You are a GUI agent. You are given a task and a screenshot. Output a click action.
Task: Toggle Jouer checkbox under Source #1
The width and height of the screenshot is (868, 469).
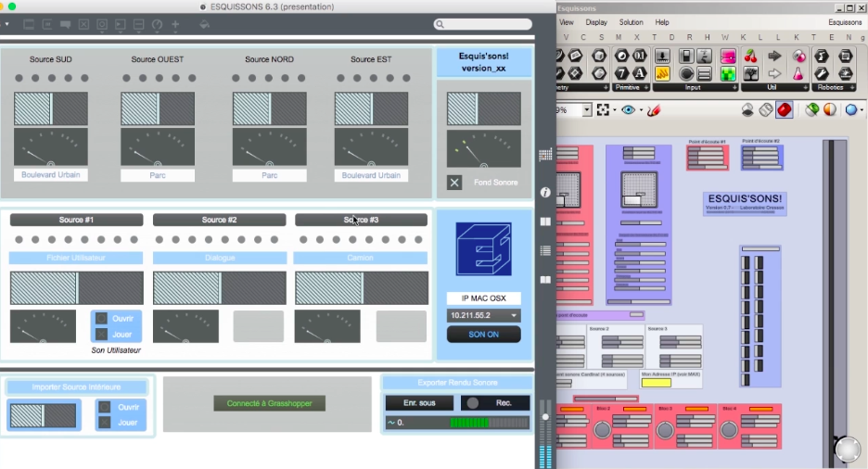point(101,334)
